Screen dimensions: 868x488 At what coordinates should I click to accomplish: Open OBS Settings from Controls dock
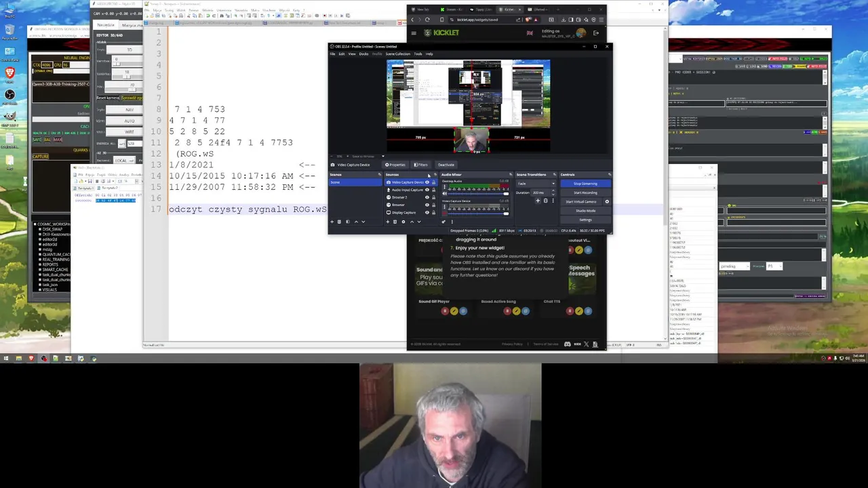click(x=586, y=220)
